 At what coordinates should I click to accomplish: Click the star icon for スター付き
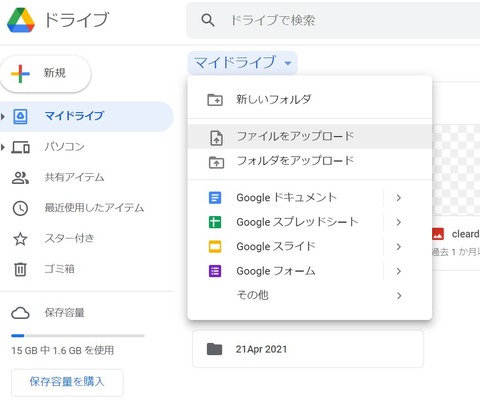coord(20,239)
